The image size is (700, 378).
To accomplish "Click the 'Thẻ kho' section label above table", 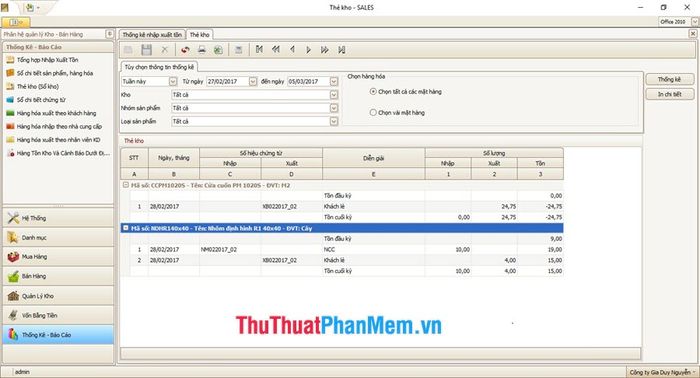I will (134, 141).
